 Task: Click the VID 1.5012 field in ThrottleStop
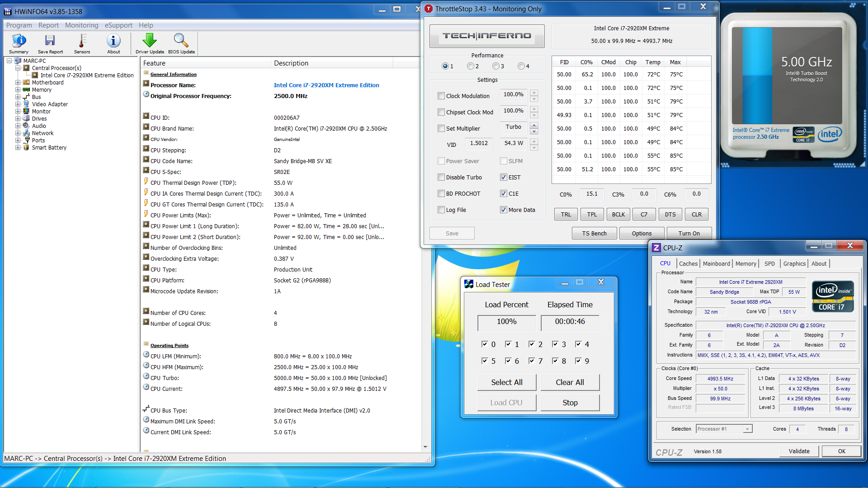click(x=479, y=144)
